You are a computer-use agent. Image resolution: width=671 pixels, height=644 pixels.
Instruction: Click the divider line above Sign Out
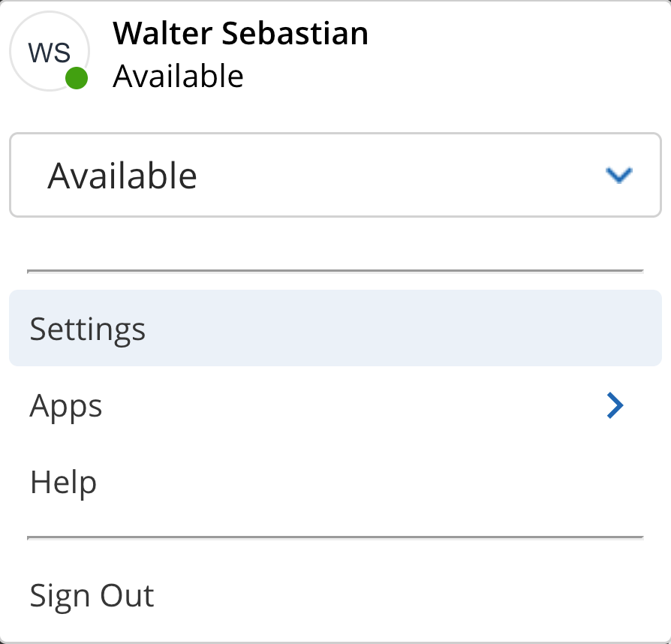coord(335,537)
